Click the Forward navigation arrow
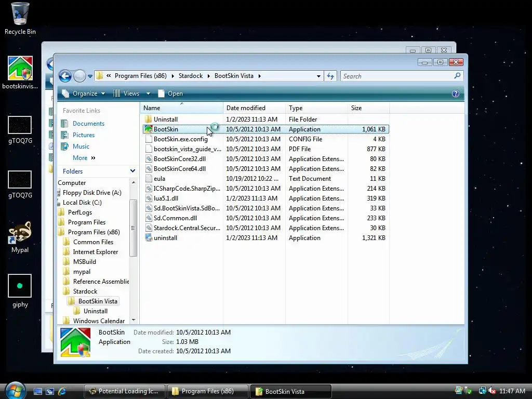 pos(79,76)
